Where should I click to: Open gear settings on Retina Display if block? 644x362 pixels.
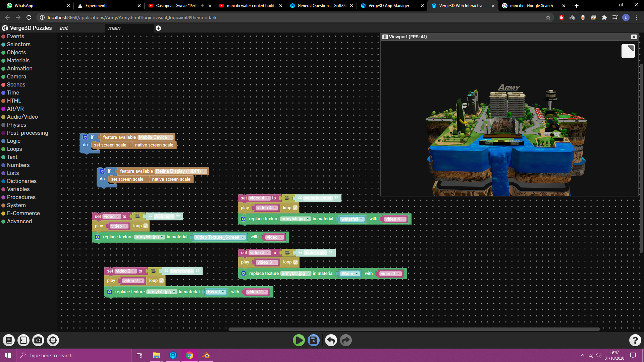(102, 171)
